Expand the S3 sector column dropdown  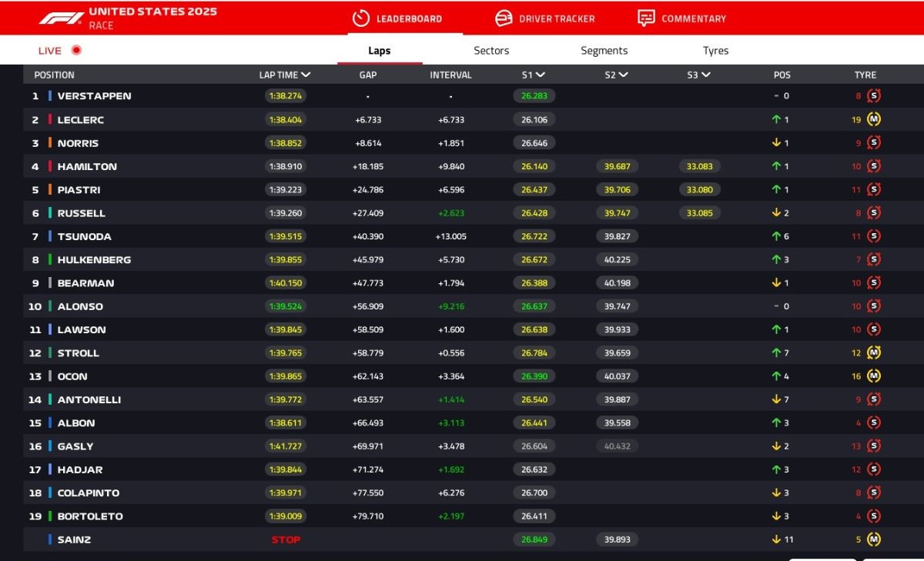pyautogui.click(x=706, y=75)
